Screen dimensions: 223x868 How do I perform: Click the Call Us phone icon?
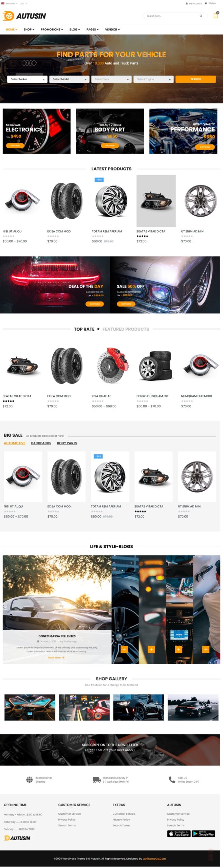pyautogui.click(x=172, y=780)
